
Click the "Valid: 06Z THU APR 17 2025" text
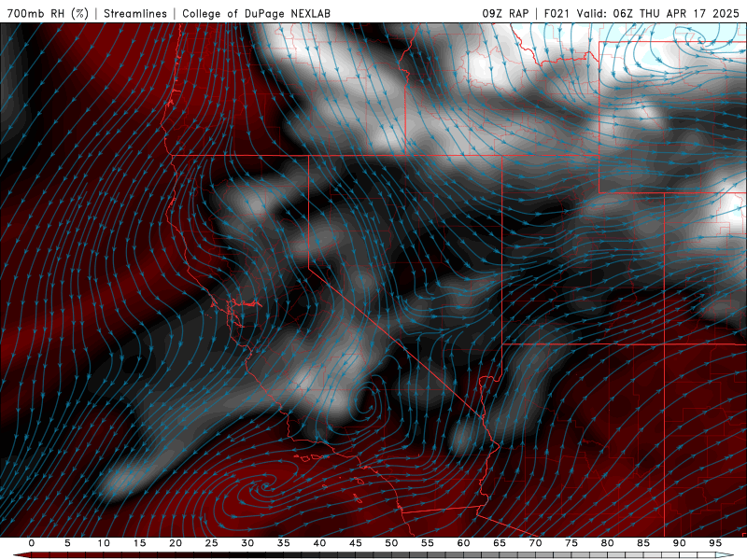tap(658, 13)
